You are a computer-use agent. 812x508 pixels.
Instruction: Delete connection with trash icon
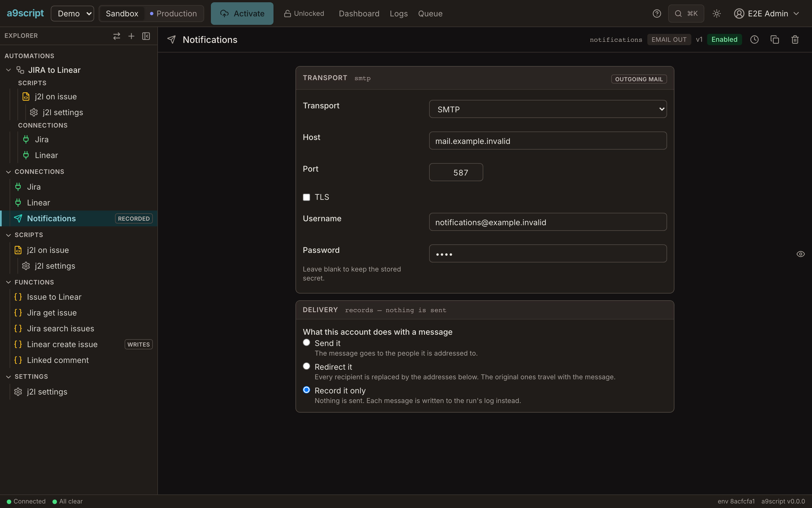[795, 40]
